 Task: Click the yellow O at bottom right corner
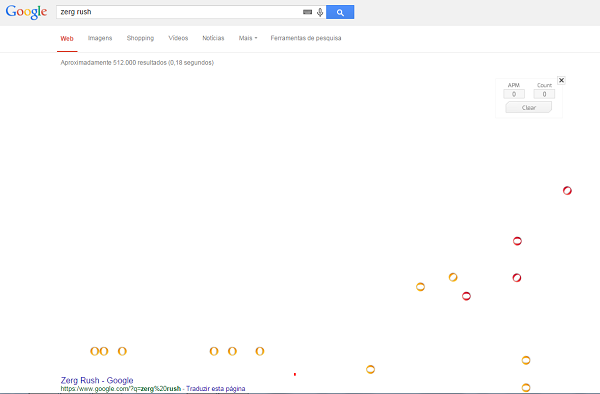526,387
